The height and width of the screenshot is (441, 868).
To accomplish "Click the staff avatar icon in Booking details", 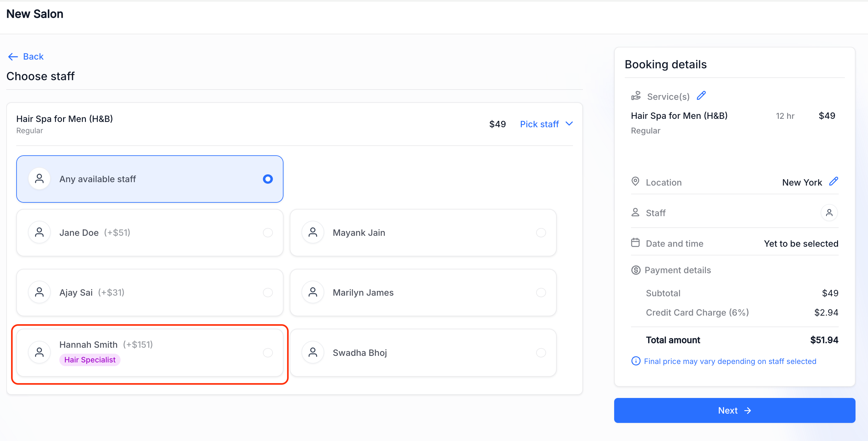I will (829, 213).
